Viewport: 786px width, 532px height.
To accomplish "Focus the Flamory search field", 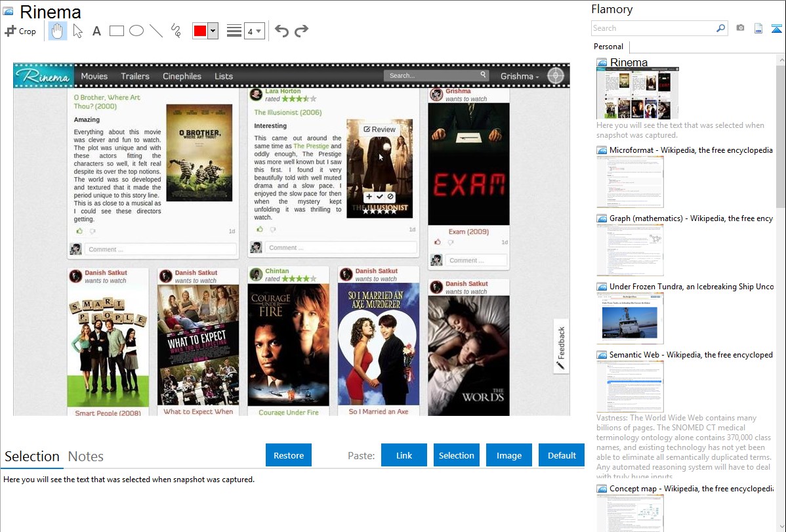I will click(x=653, y=28).
